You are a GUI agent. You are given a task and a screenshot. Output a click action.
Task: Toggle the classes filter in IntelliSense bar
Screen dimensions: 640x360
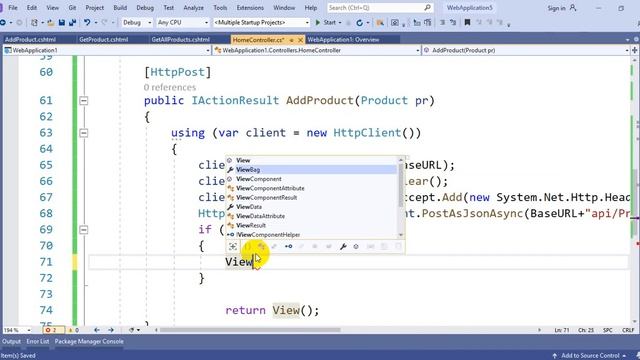[261, 247]
